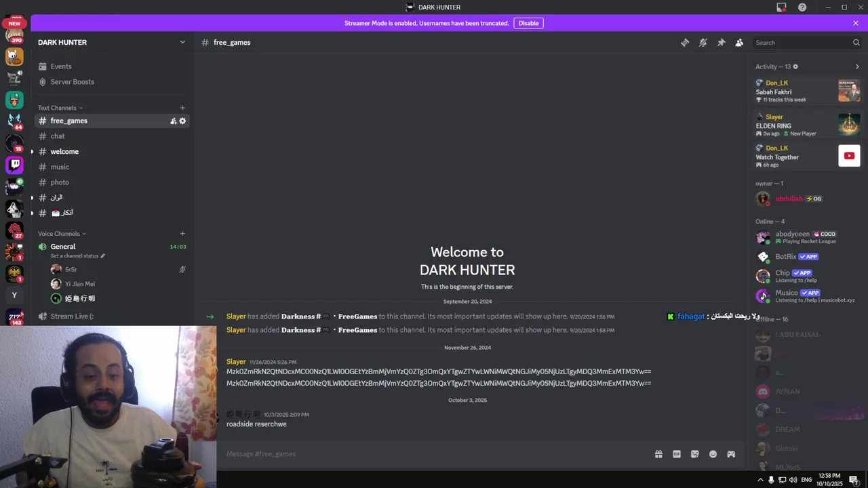Open the emoji picker
The width and height of the screenshot is (868, 488).
click(713, 454)
